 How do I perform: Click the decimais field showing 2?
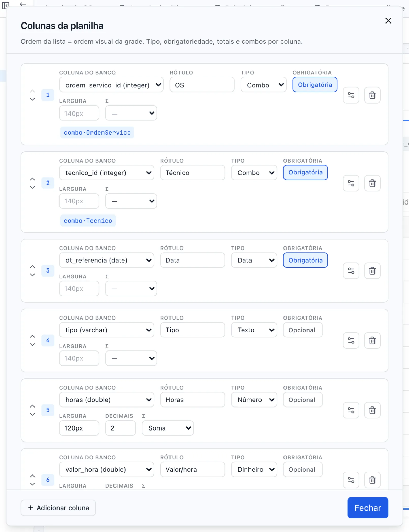pyautogui.click(x=120, y=428)
